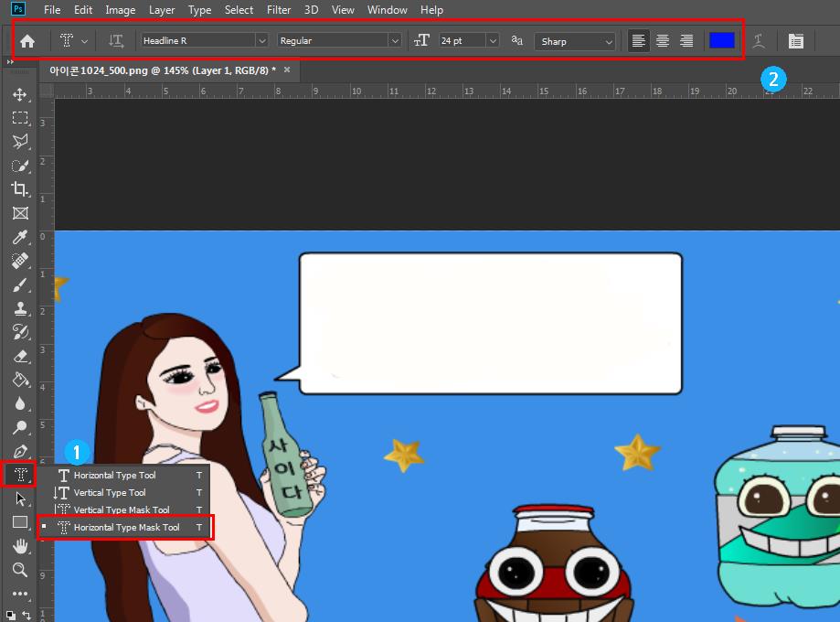The width and height of the screenshot is (840, 622).
Task: Select the Move tool
Action: pos(19,94)
